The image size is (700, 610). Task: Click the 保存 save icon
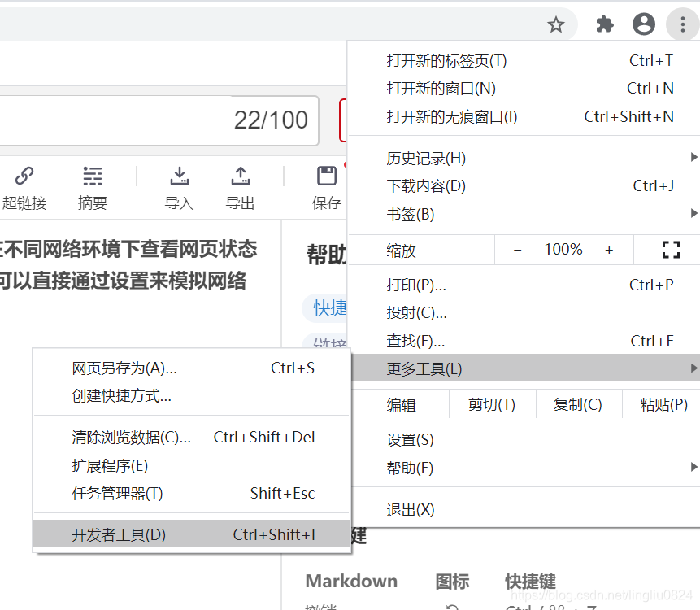point(326,187)
